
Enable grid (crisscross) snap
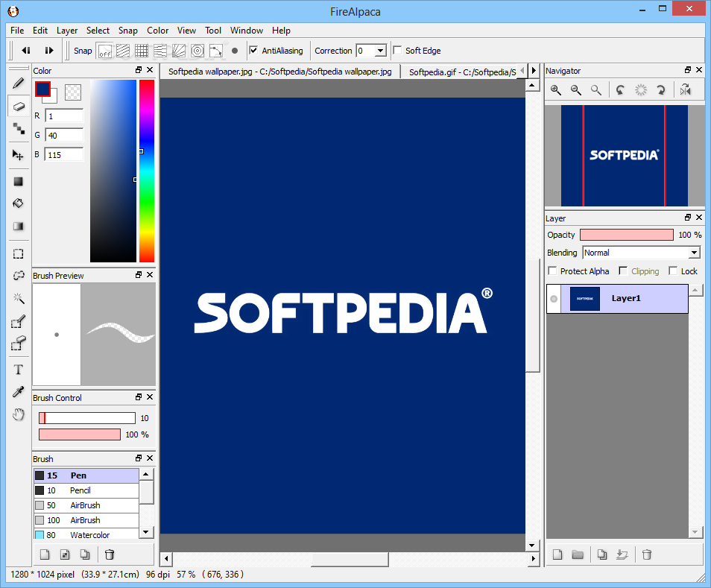(x=142, y=51)
